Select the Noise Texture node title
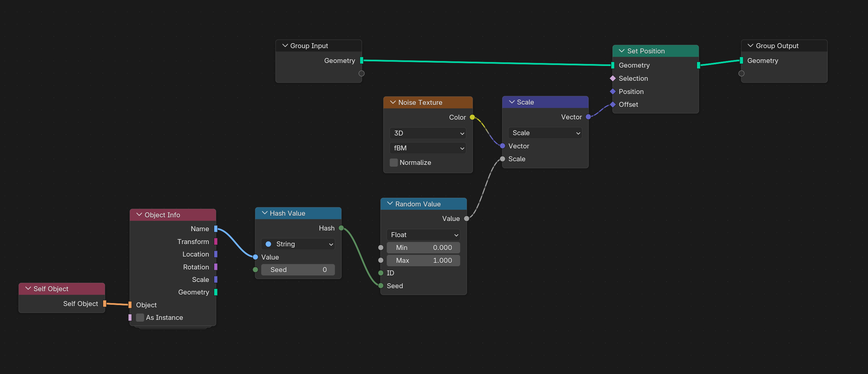 420,103
